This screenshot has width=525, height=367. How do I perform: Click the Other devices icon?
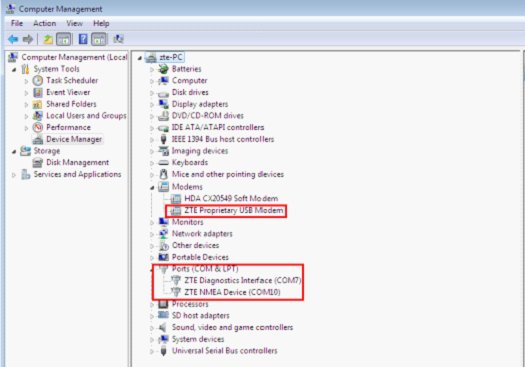[163, 246]
